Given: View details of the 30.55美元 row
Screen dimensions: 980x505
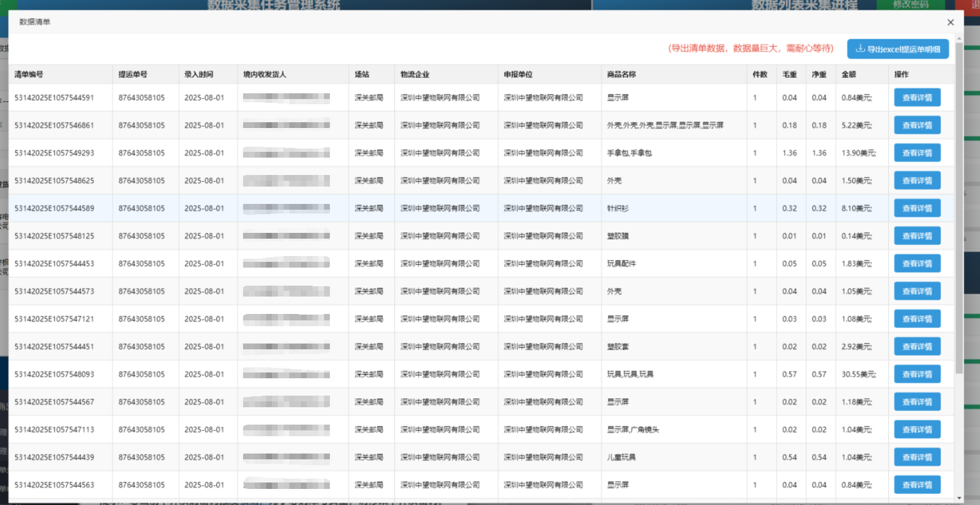Looking at the screenshot, I should click(917, 374).
